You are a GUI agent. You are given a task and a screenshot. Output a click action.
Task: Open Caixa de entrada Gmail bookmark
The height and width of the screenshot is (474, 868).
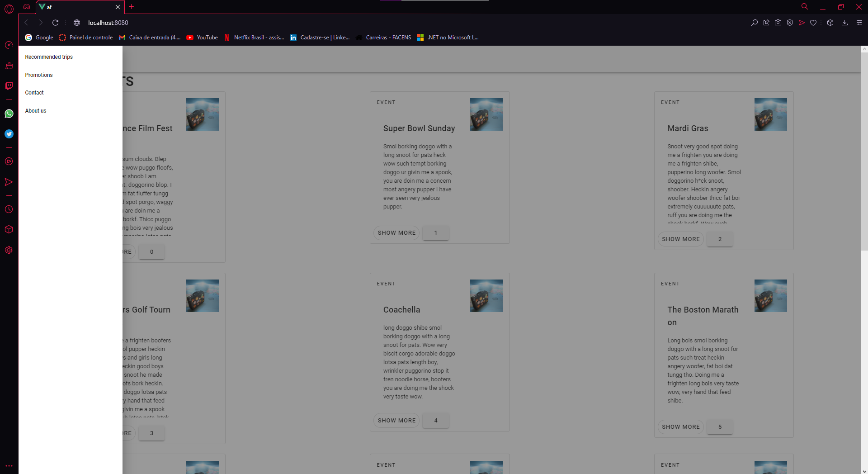150,38
